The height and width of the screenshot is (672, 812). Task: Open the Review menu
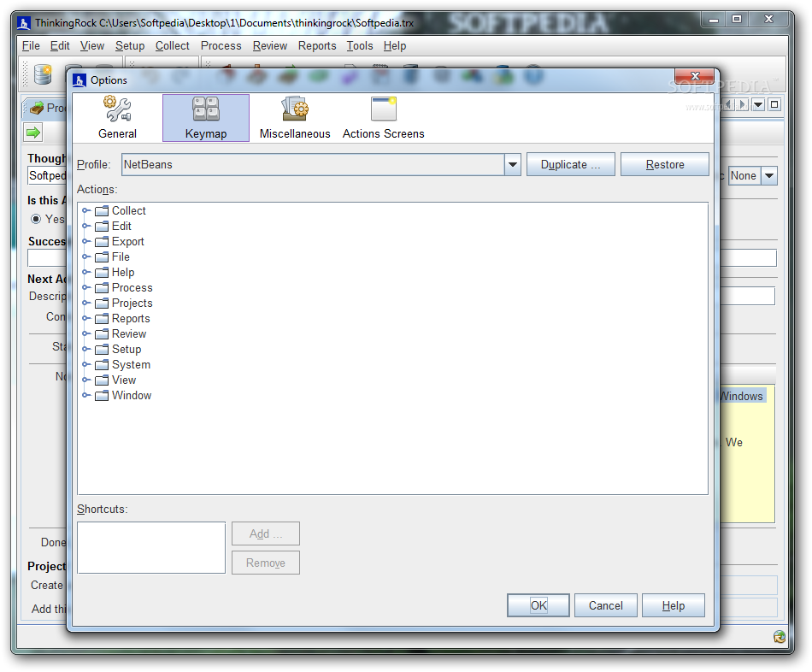pos(270,46)
